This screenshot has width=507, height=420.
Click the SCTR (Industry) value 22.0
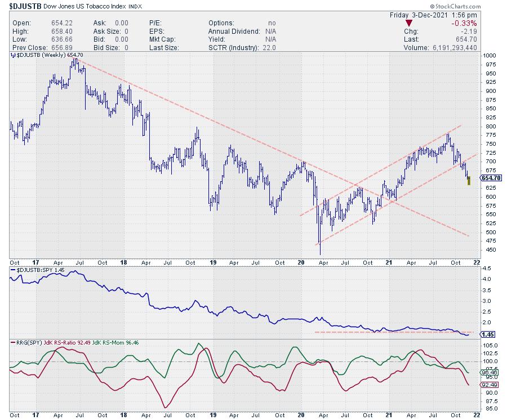point(265,47)
